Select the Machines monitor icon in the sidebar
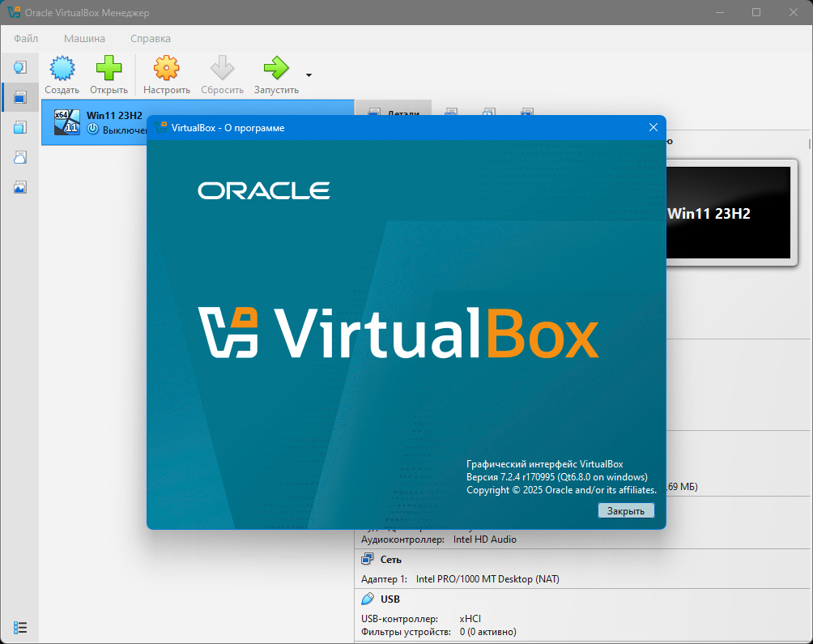 point(20,97)
